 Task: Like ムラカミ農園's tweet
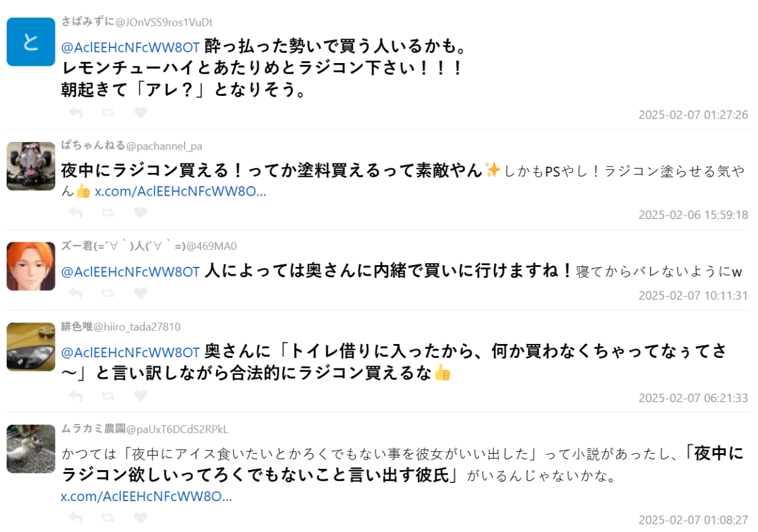(x=140, y=518)
